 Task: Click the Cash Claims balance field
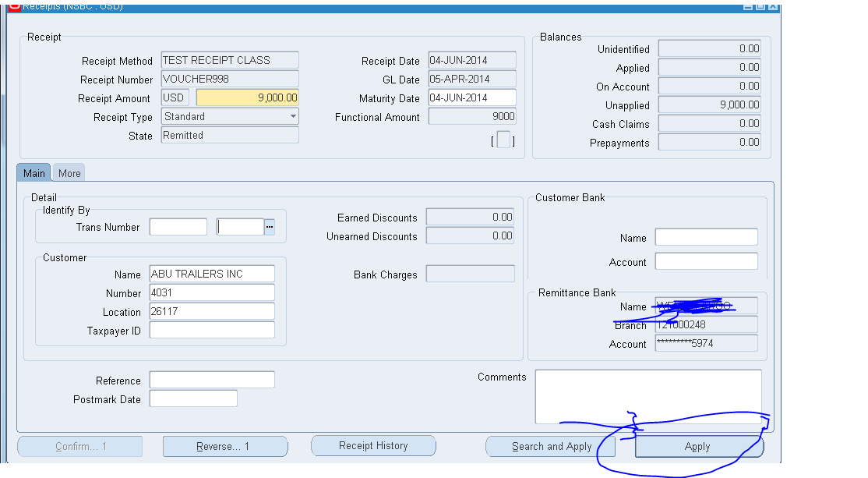point(709,123)
